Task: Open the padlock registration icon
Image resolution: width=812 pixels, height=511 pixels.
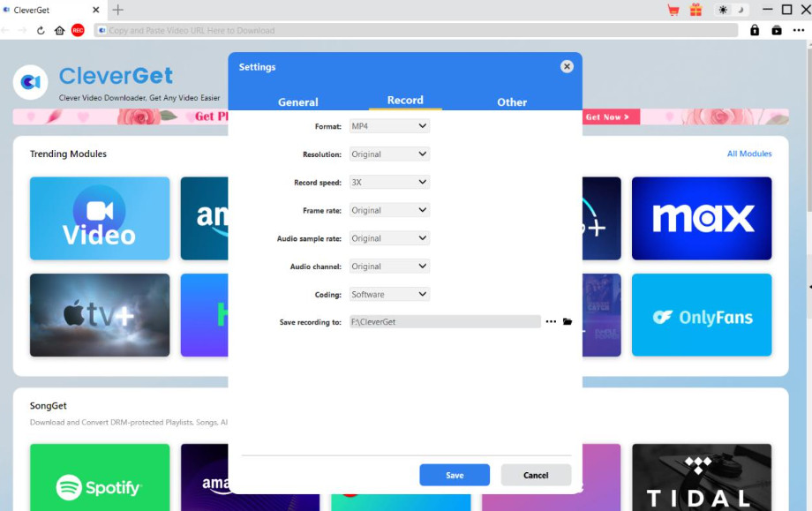Action: [755, 30]
